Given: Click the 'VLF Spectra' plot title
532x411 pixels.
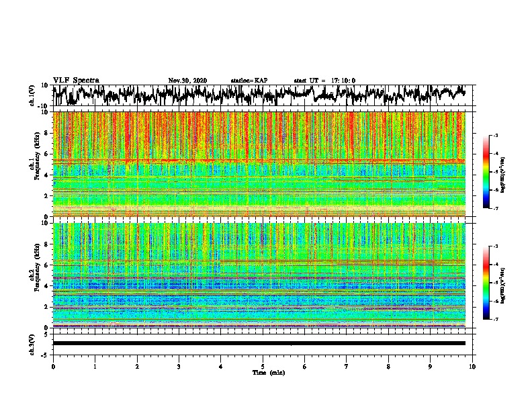Looking at the screenshot, I should coord(76,81).
